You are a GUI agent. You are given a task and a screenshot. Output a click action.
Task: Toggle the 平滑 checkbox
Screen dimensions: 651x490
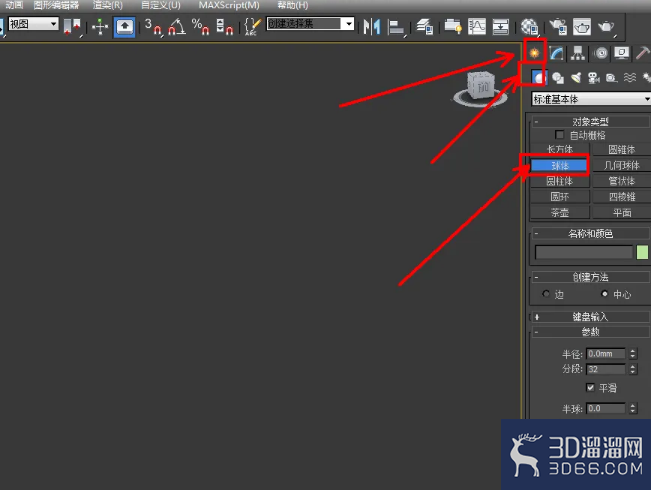[x=590, y=387]
